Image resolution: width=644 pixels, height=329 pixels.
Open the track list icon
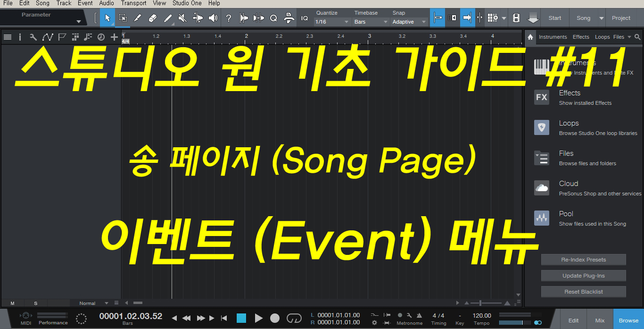[7, 37]
